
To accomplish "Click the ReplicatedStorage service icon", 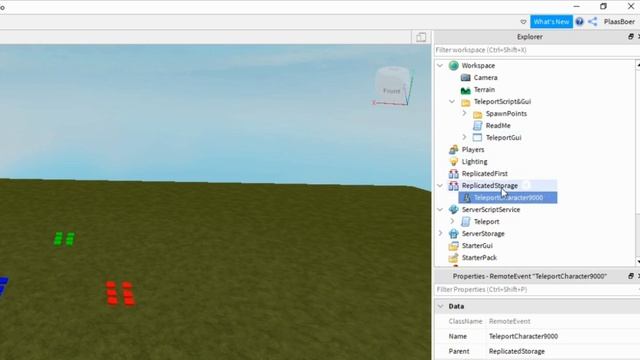I will coord(453,186).
